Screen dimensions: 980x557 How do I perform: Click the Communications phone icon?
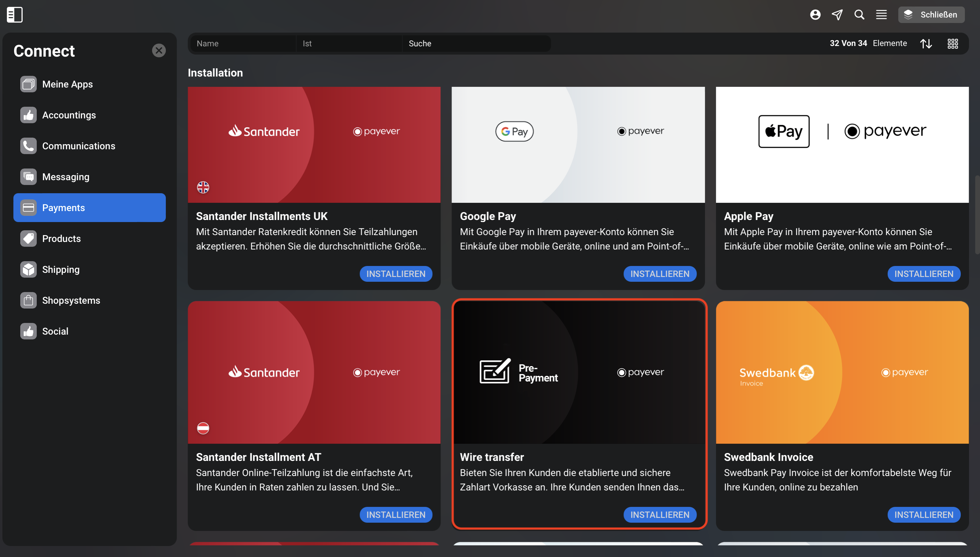tap(28, 146)
